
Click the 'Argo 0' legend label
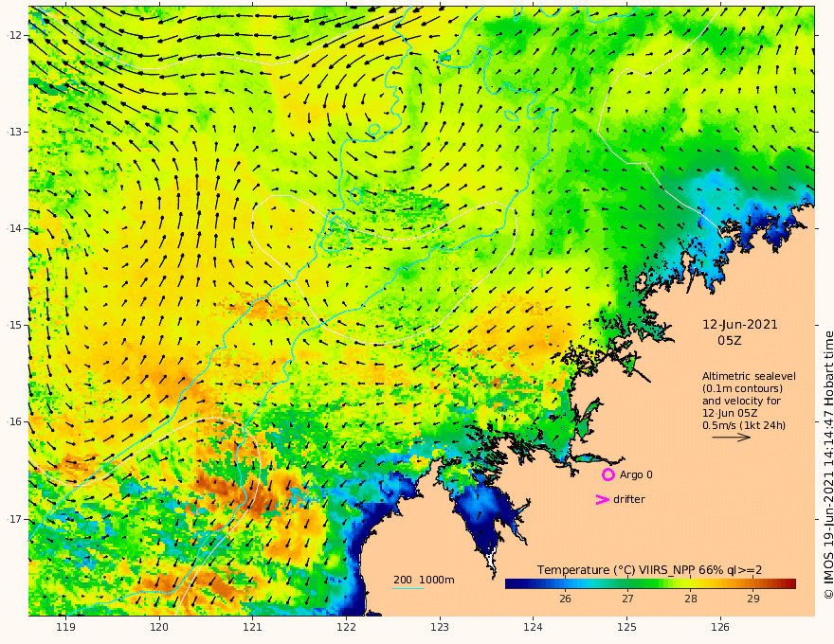(x=636, y=474)
